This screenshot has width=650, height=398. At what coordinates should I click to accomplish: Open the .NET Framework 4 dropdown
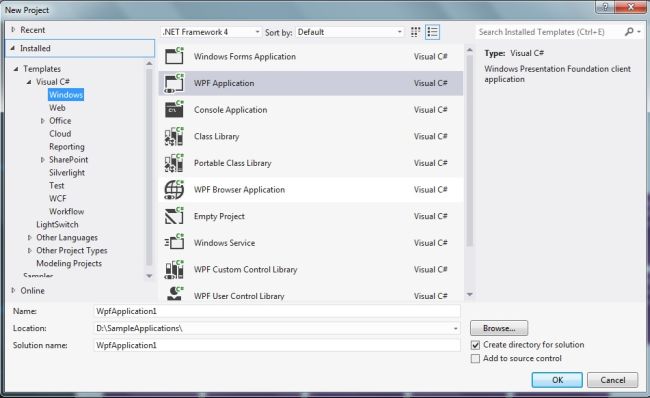(x=211, y=32)
